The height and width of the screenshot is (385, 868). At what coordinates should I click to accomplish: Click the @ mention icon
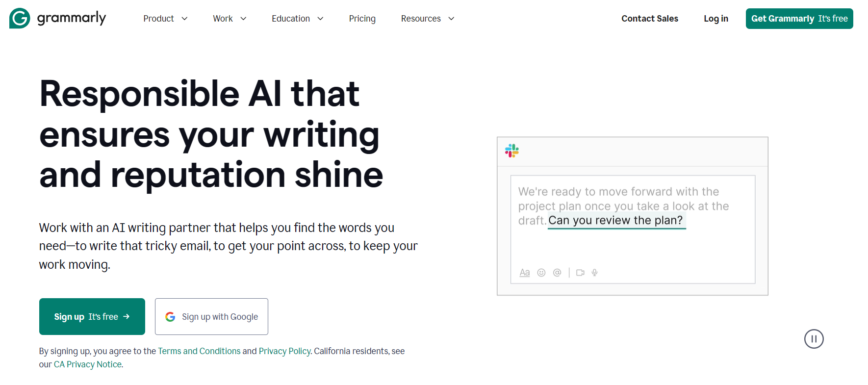pos(557,272)
